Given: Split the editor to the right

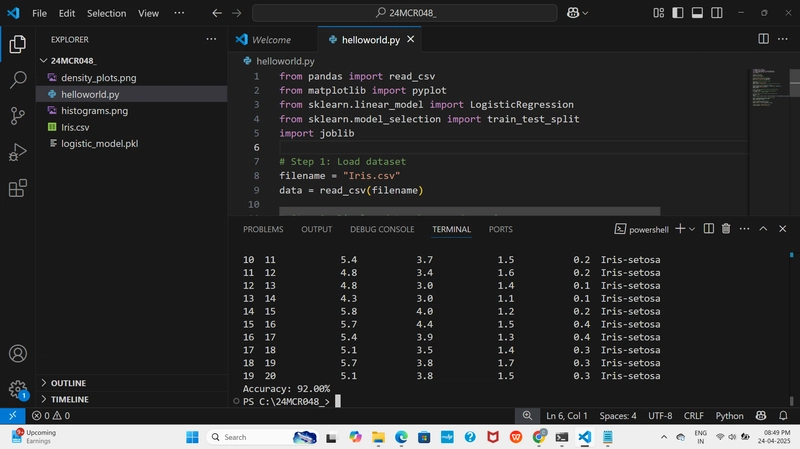Looking at the screenshot, I should [x=763, y=39].
